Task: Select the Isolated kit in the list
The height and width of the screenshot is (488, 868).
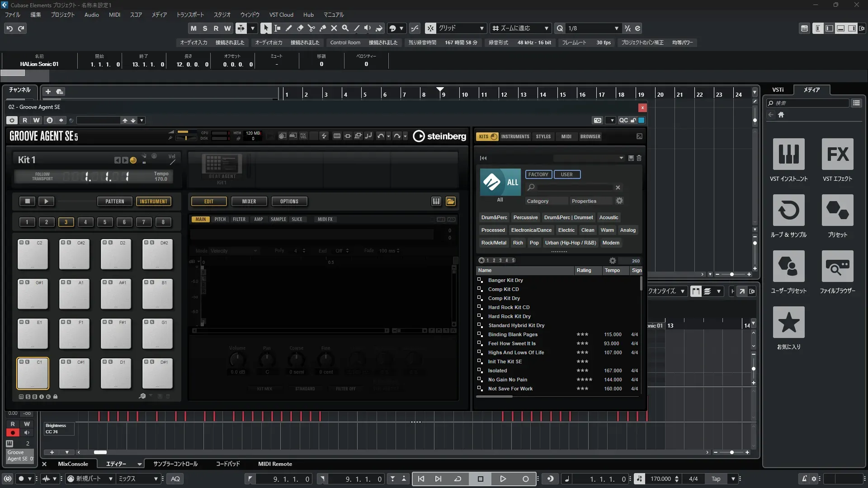Action: (497, 371)
